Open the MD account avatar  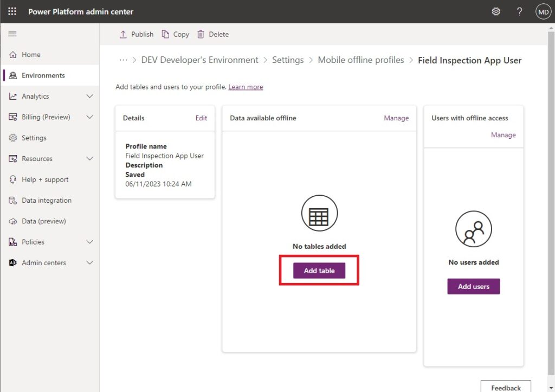[543, 11]
